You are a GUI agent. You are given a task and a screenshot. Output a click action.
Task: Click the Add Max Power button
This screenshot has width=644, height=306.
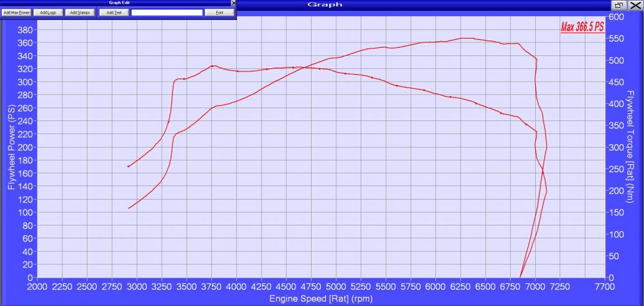click(x=17, y=12)
